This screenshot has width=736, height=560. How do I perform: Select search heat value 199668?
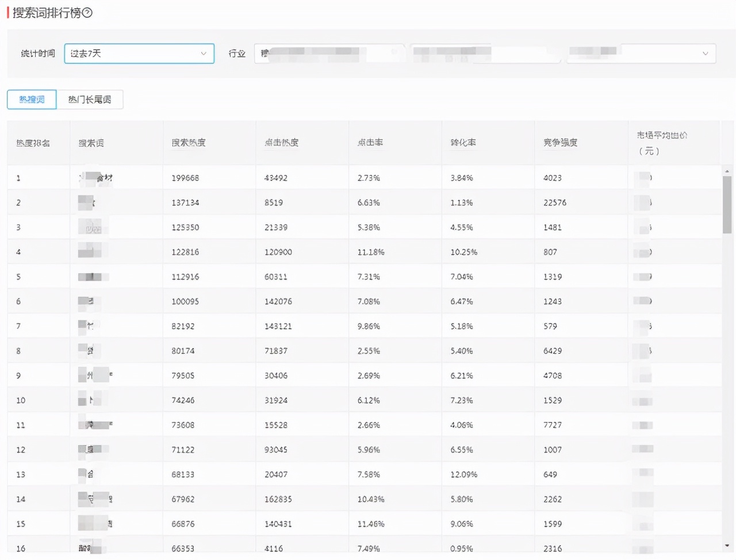185,178
